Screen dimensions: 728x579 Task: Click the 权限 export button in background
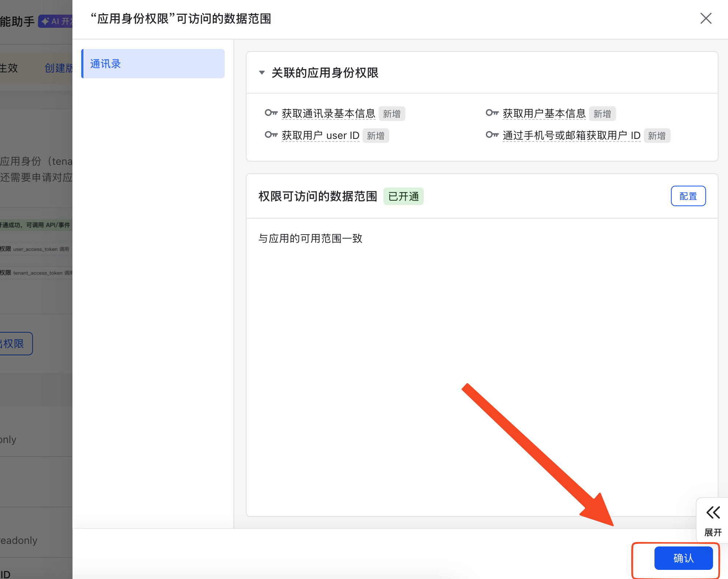click(15, 343)
